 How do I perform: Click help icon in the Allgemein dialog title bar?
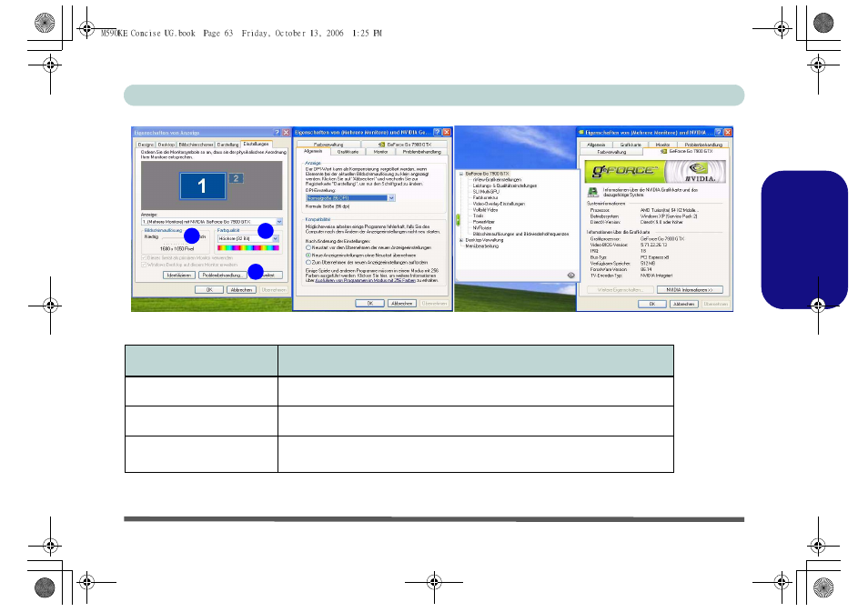coord(437,133)
